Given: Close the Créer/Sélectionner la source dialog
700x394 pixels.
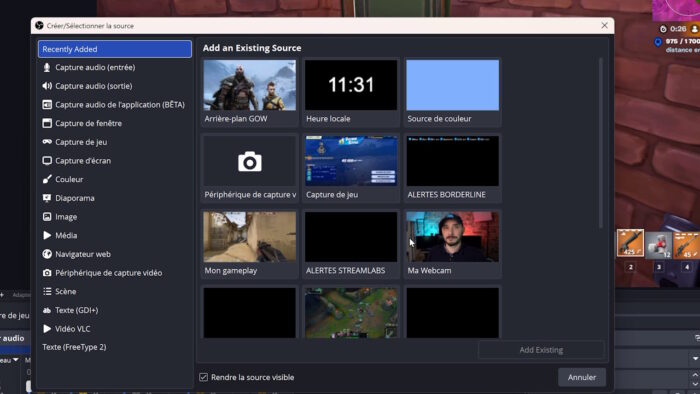Looking at the screenshot, I should [x=604, y=25].
